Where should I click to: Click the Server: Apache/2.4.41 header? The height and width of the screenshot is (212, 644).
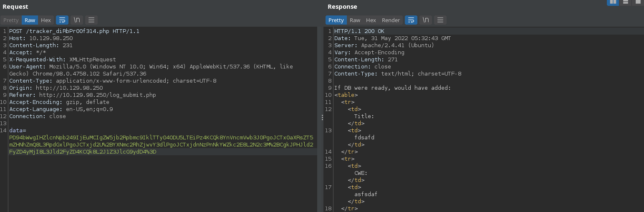pos(384,45)
